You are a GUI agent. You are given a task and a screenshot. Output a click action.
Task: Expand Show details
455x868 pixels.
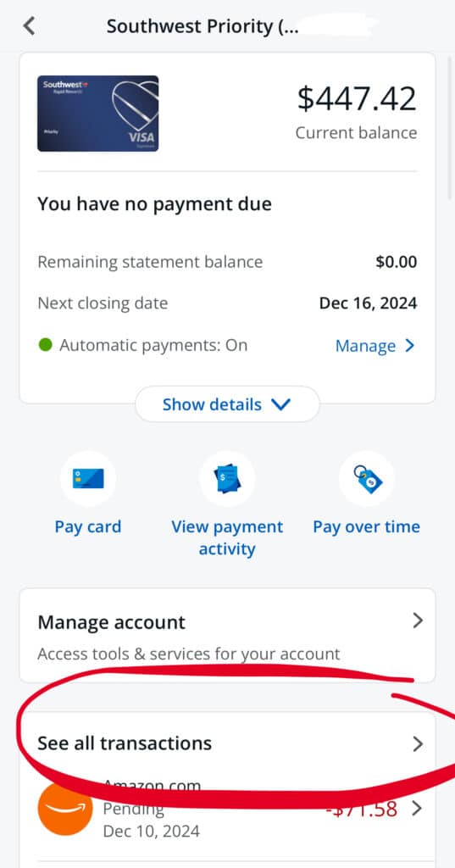point(227,404)
